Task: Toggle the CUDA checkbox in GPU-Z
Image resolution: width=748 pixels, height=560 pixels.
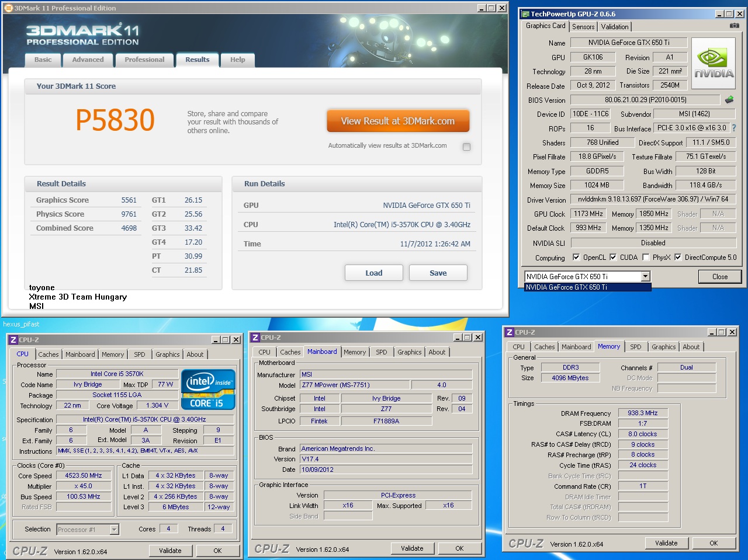Action: (x=613, y=257)
